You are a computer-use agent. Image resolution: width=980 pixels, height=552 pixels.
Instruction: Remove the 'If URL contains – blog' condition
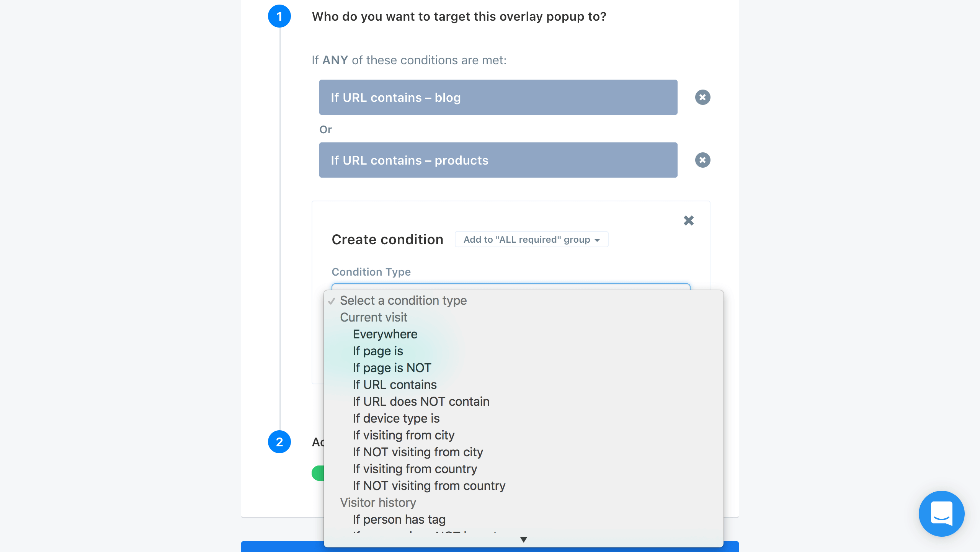pos(702,97)
